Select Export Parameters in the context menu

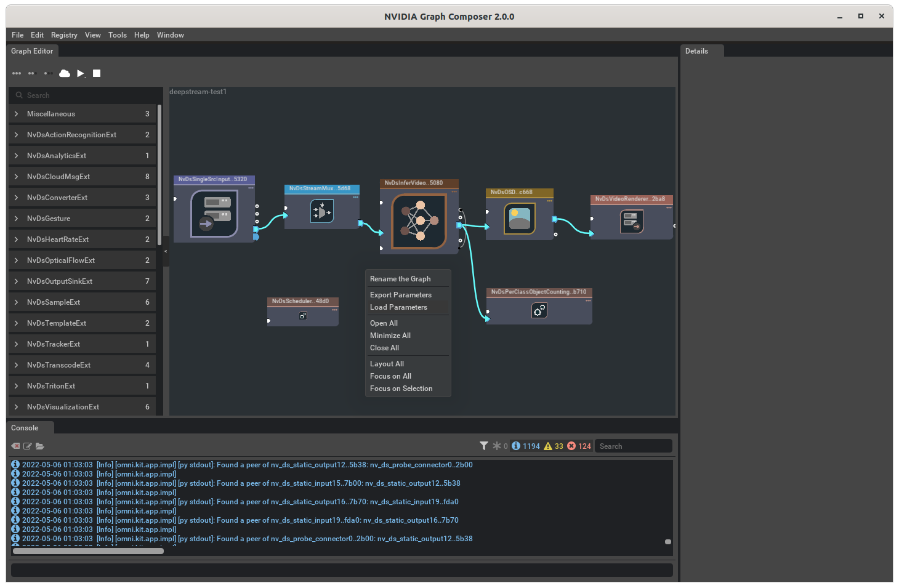coord(401,294)
